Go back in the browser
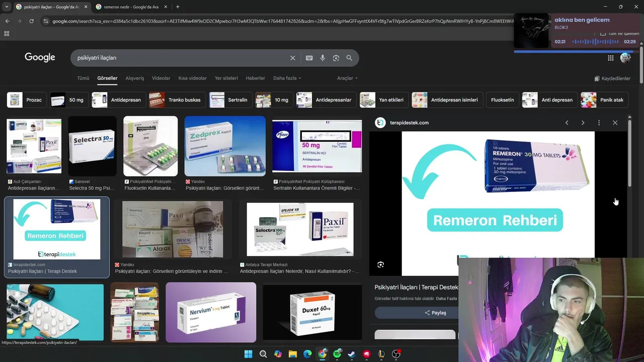 [x=7, y=21]
